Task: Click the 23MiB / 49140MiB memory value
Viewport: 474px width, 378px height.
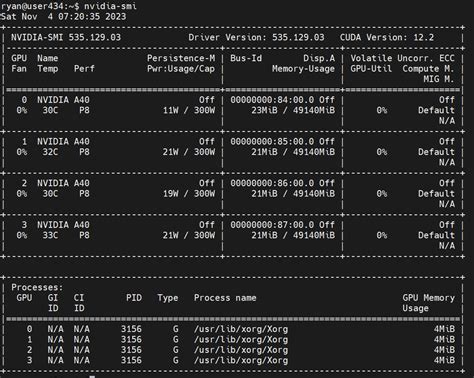Action: 293,110
